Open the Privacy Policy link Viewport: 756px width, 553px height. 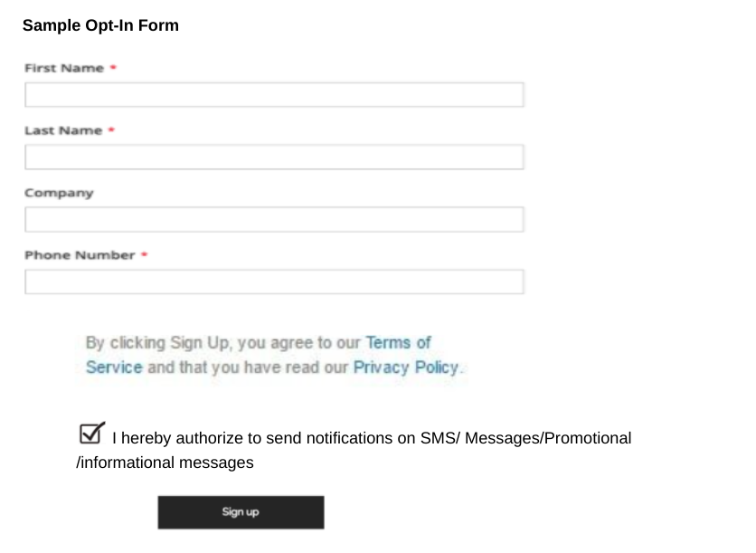[405, 367]
